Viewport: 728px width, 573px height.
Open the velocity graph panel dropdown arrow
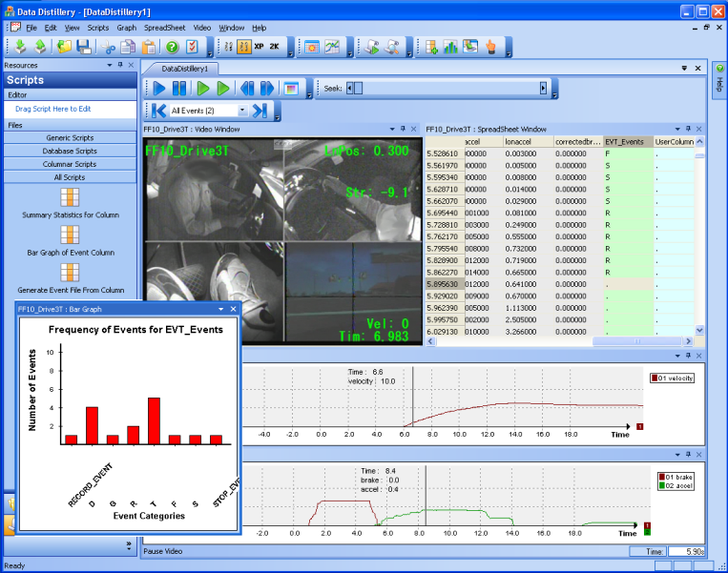677,356
